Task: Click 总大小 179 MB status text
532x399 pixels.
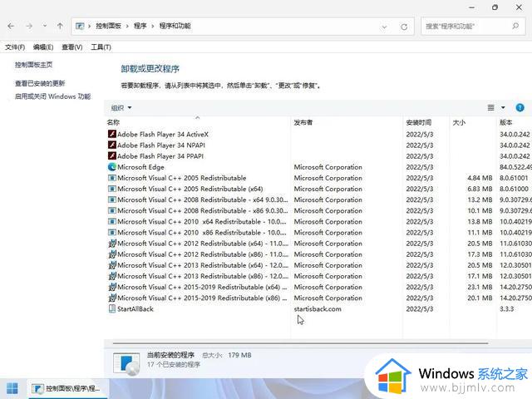Action: [x=227, y=355]
